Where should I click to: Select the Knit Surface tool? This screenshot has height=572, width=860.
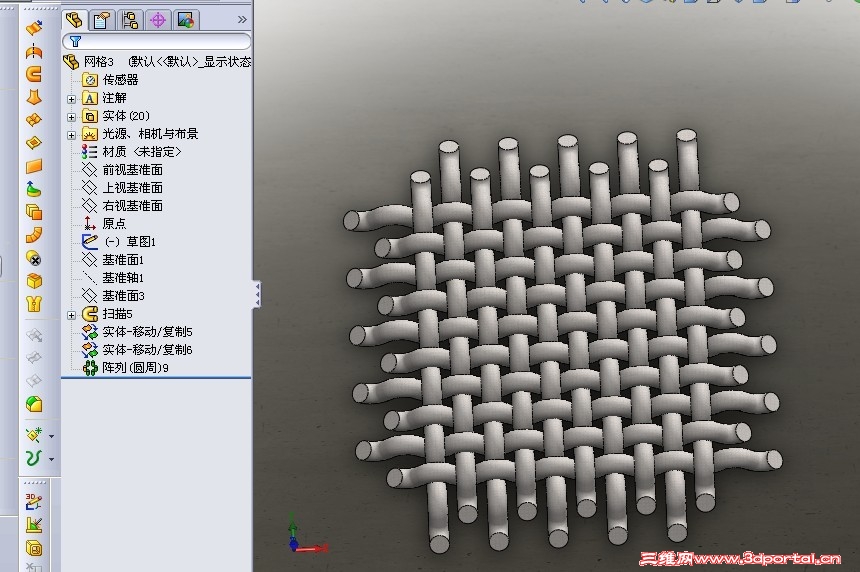(34, 304)
